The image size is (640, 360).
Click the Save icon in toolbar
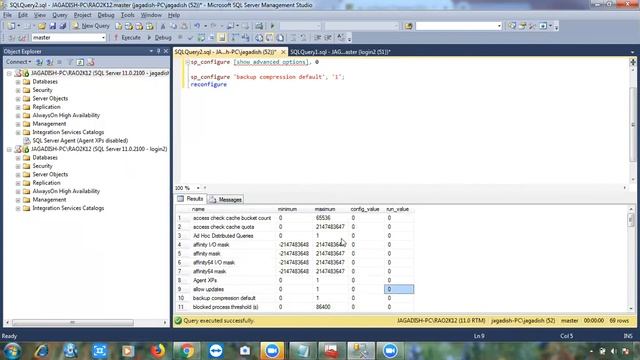coord(52,26)
